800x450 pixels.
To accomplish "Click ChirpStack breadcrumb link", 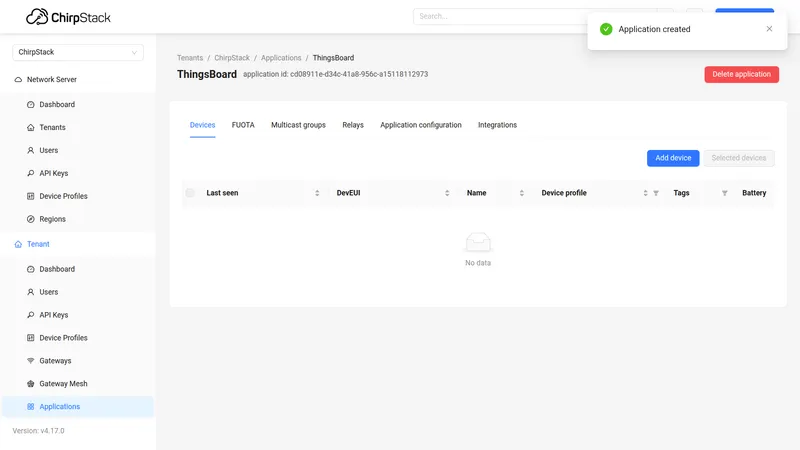I will [232, 58].
